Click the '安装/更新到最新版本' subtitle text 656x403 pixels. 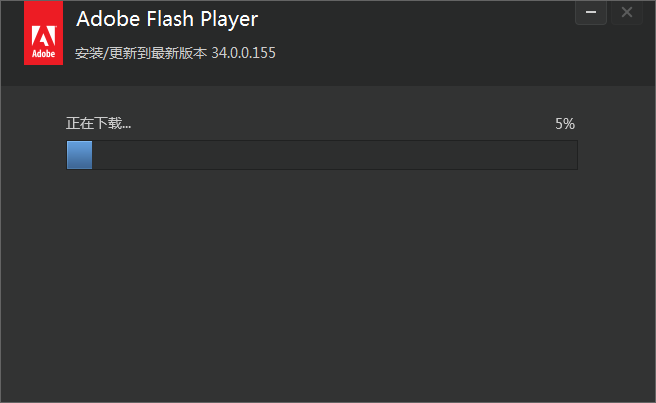tap(141, 53)
